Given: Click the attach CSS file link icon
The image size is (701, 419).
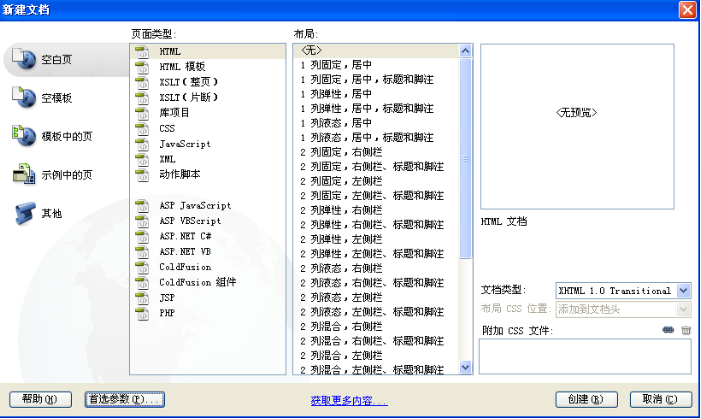Looking at the screenshot, I should pyautogui.click(x=668, y=330).
